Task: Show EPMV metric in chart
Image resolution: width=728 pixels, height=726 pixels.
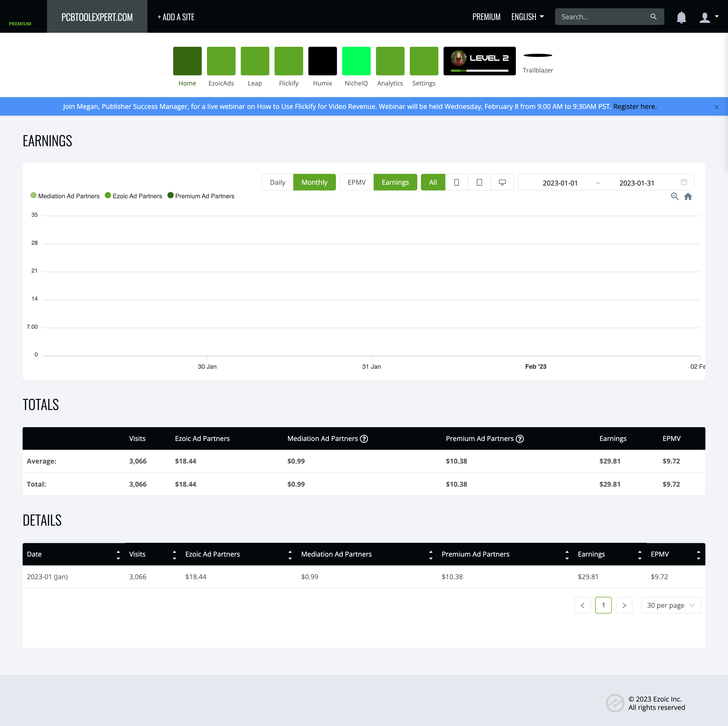Action: (x=356, y=182)
